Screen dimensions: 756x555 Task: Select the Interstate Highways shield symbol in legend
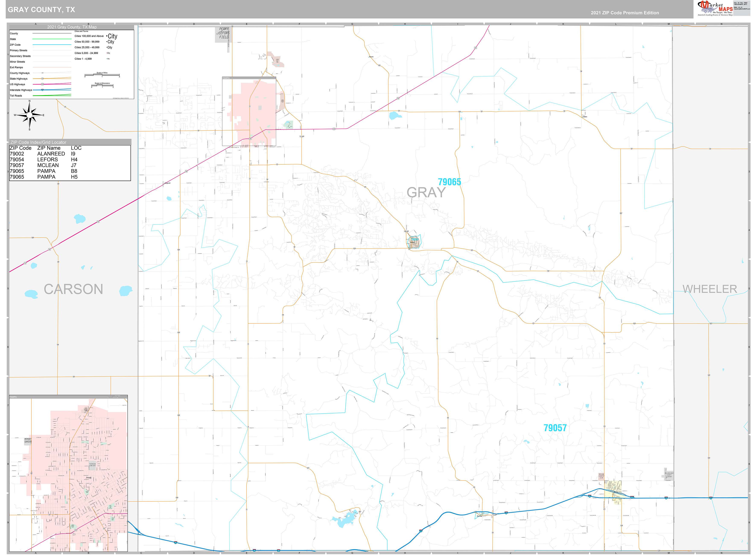pos(42,90)
